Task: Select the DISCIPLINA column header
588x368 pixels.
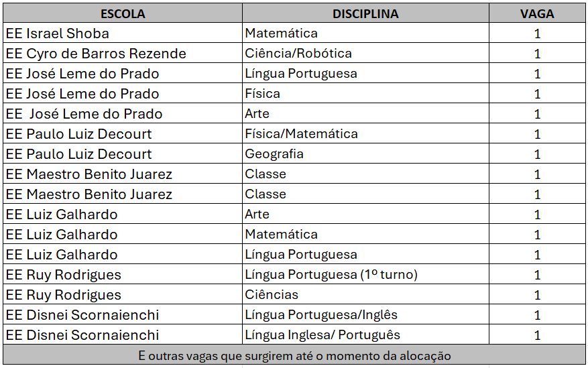Action: tap(365, 13)
